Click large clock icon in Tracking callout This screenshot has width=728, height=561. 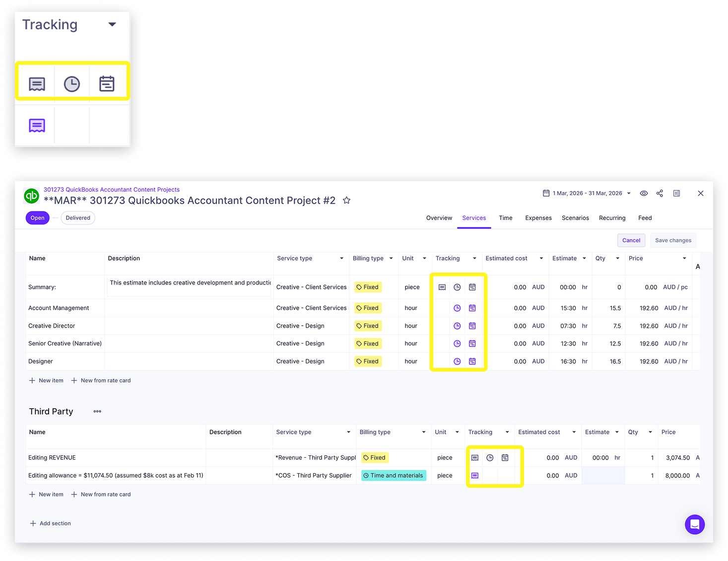72,84
